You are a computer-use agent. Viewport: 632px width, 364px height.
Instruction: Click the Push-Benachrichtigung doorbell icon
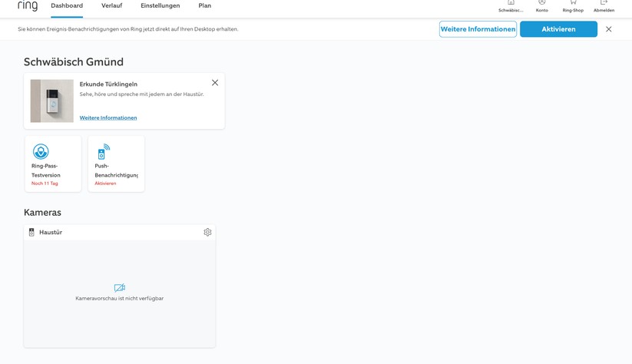point(104,151)
